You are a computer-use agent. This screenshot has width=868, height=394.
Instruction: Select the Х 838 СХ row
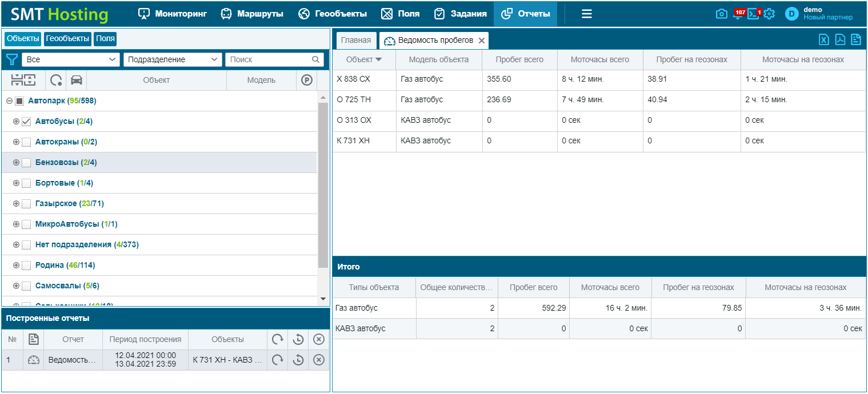point(599,79)
